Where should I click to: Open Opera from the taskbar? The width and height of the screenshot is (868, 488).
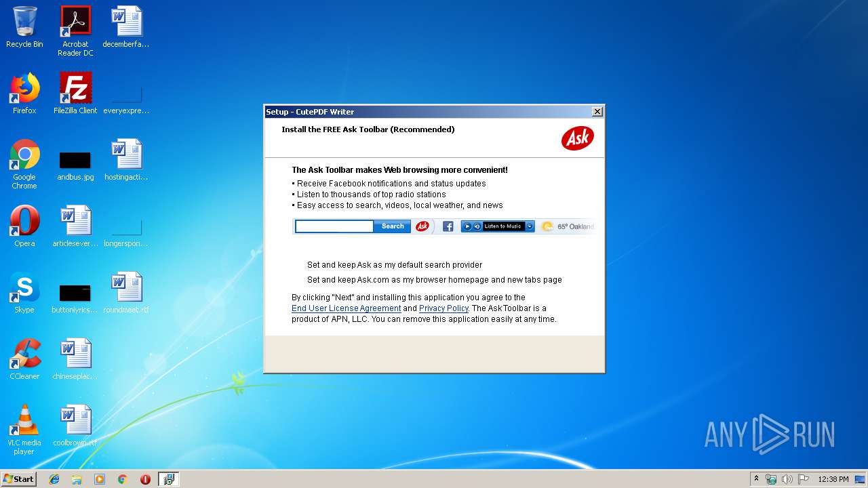145,479
